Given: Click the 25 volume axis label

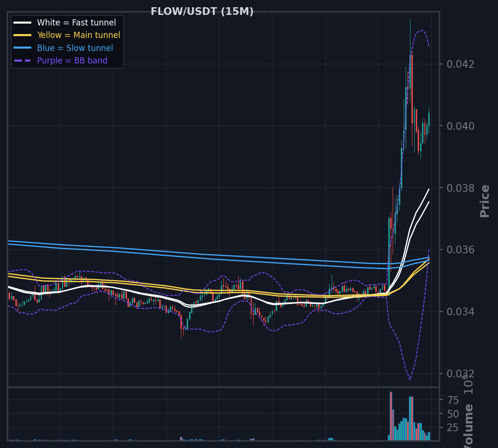Looking at the screenshot, I should (453, 428).
